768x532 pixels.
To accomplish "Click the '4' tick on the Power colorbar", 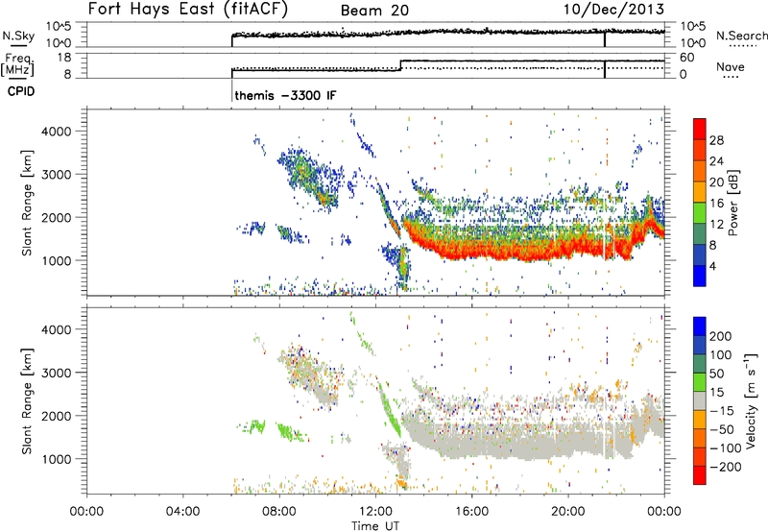I will pyautogui.click(x=712, y=266).
